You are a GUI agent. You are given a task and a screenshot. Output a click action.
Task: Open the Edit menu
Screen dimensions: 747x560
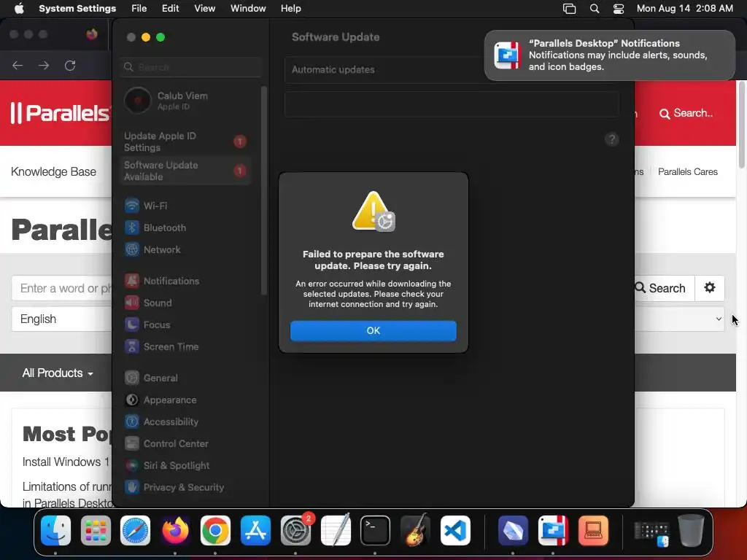click(x=170, y=9)
